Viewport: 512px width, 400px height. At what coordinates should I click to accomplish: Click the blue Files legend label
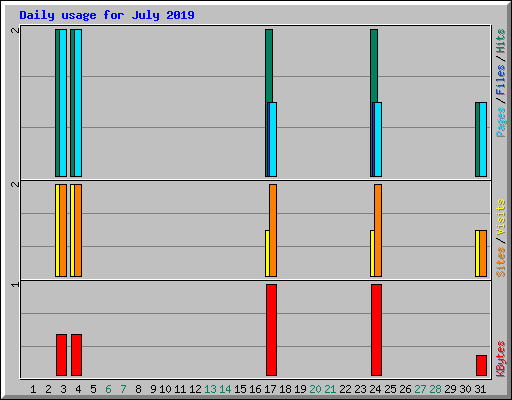(x=501, y=80)
